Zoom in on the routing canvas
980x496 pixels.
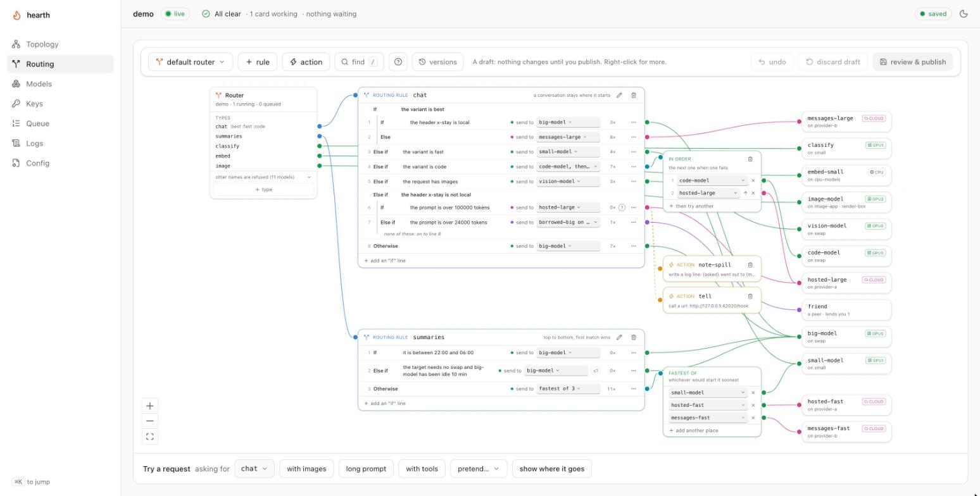pos(150,406)
